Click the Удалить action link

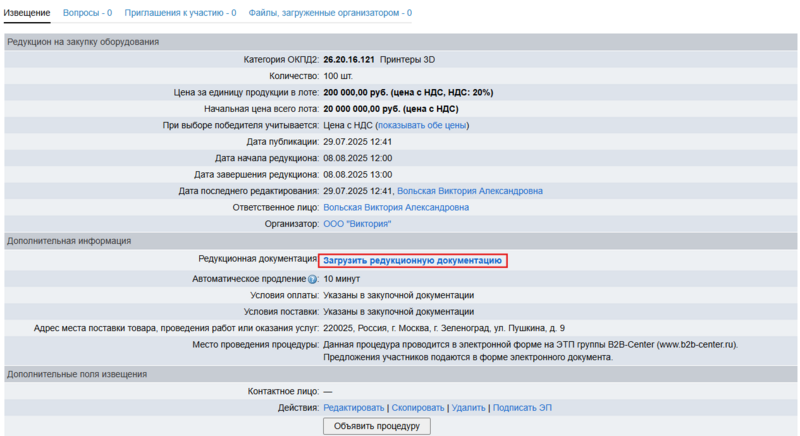pos(468,408)
